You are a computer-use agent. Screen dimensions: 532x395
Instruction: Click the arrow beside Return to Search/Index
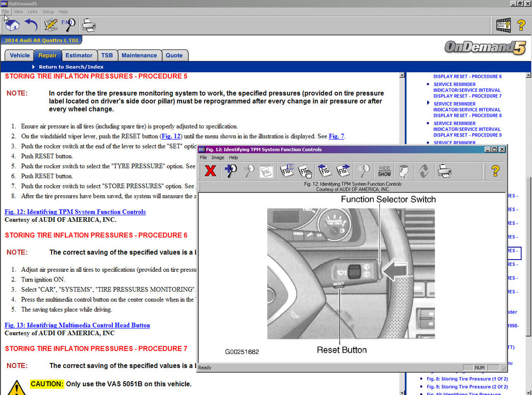tap(33, 67)
